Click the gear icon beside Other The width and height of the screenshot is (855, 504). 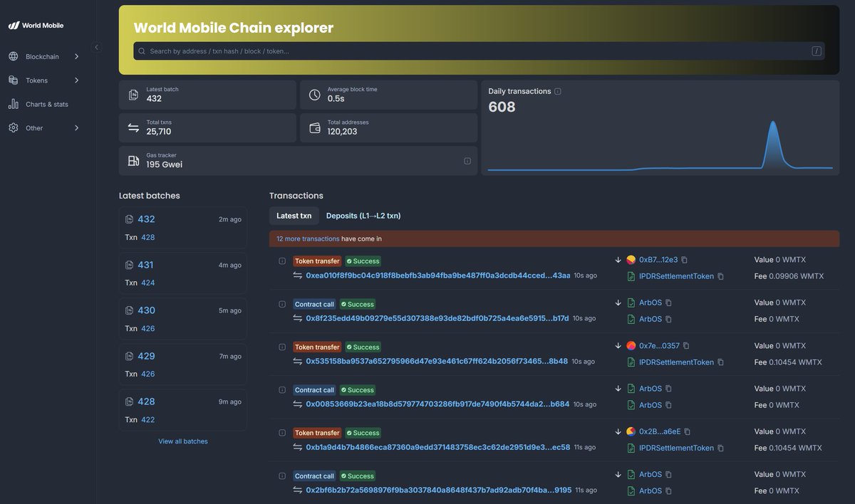(x=12, y=127)
